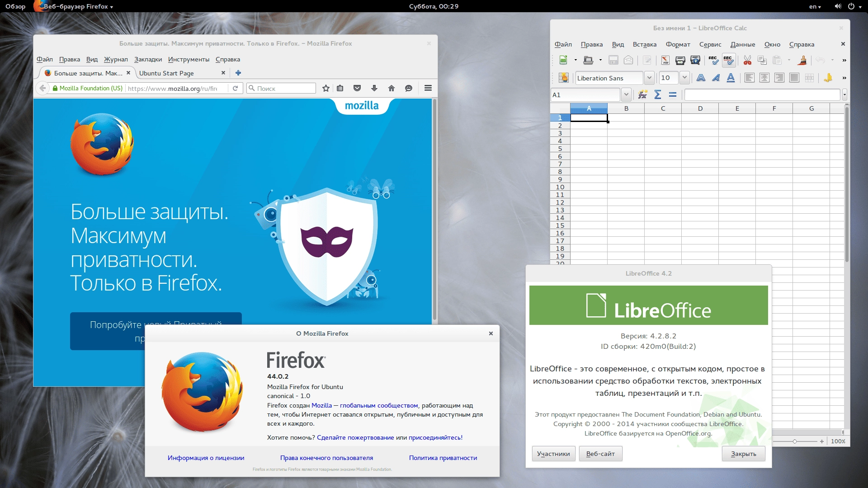Open a new Firefox tab with plus icon
Viewport: 868px width, 488px height.
click(238, 73)
